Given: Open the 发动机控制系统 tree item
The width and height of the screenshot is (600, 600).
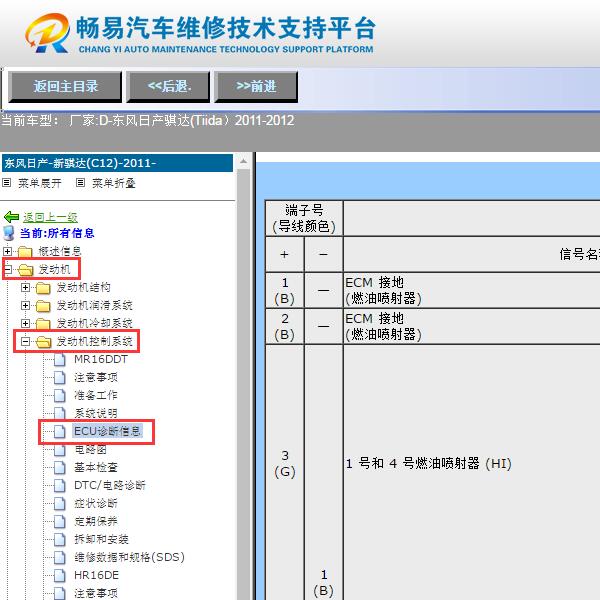Looking at the screenshot, I should pyautogui.click(x=95, y=341).
